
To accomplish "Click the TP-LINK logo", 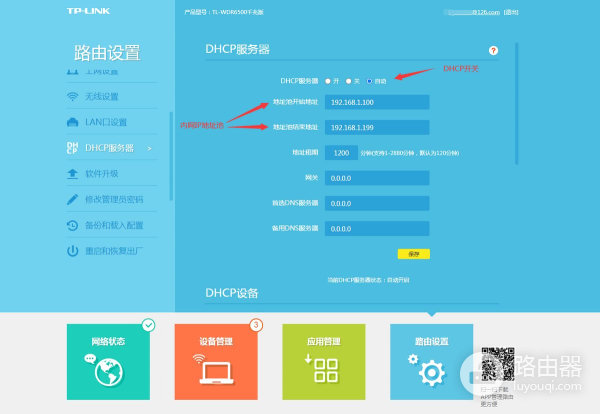I will coord(88,11).
